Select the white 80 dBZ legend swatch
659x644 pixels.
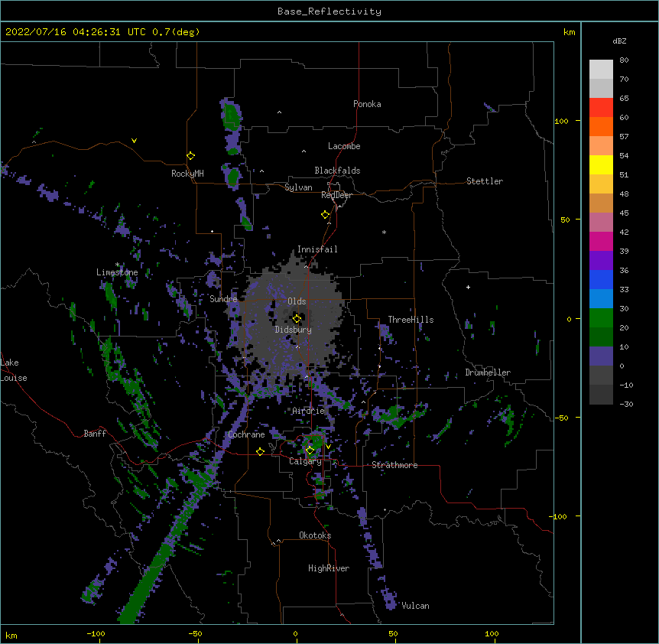(x=601, y=70)
